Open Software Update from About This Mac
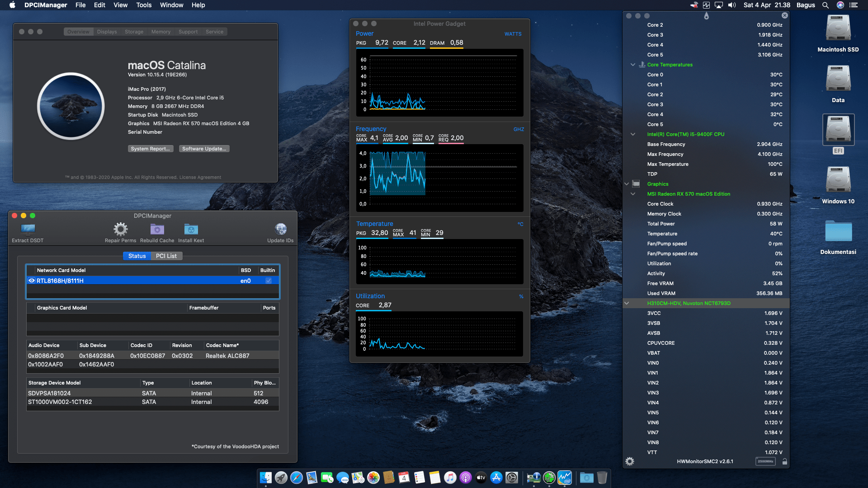This screenshot has width=868, height=488. point(204,148)
